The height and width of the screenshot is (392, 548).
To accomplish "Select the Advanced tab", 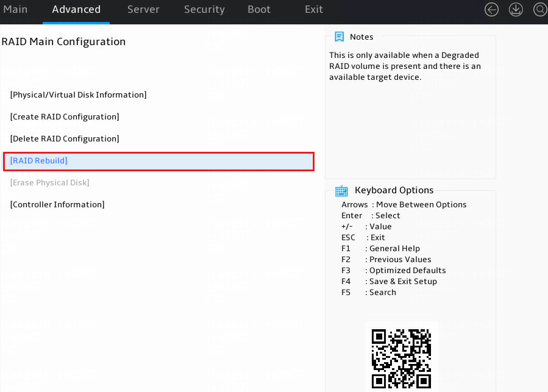I will (76, 9).
